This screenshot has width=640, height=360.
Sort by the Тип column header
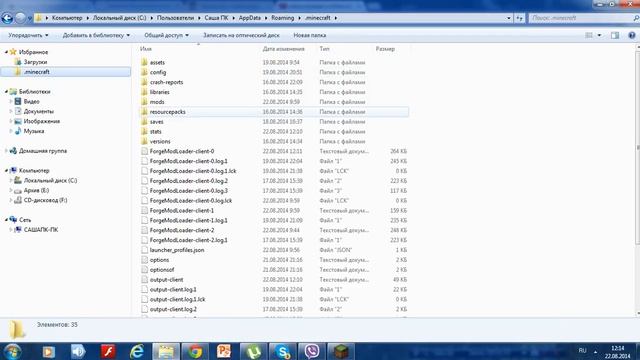324,49
